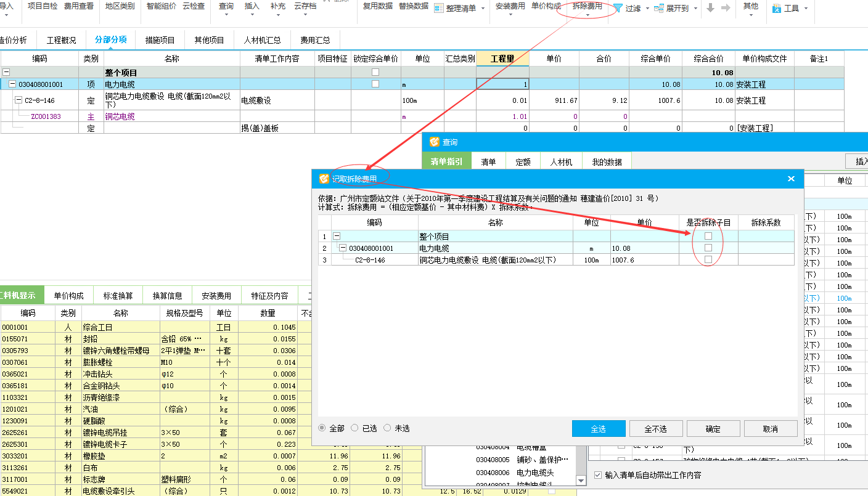Click the 拆除系数 cell for C2-8-146
The height and width of the screenshot is (496, 868).
[766, 259]
